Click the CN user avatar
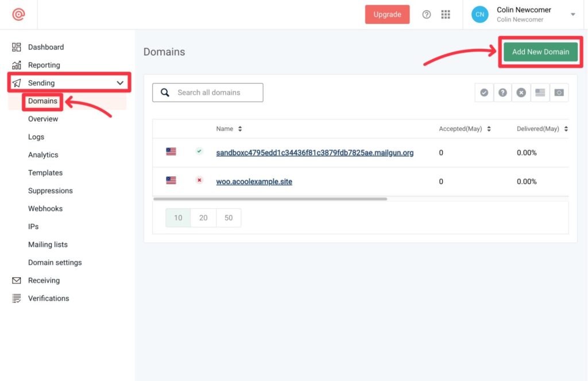The height and width of the screenshot is (381, 588). 479,14
